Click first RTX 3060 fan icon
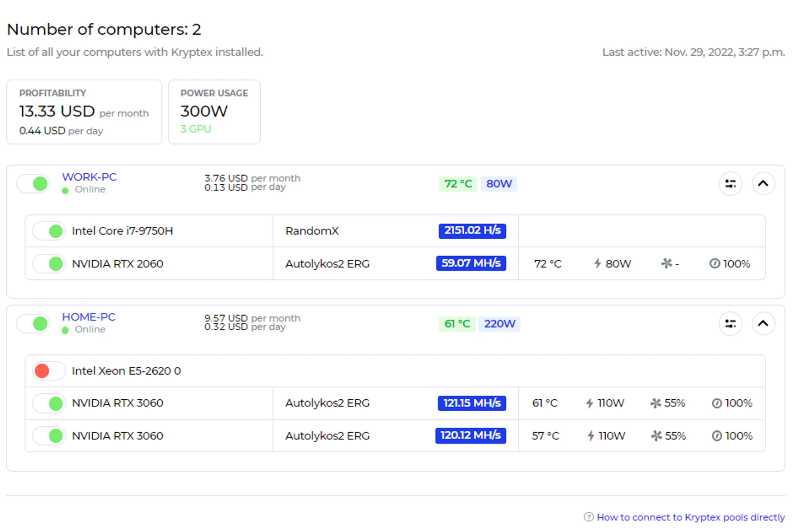797x532 pixels. click(x=656, y=403)
